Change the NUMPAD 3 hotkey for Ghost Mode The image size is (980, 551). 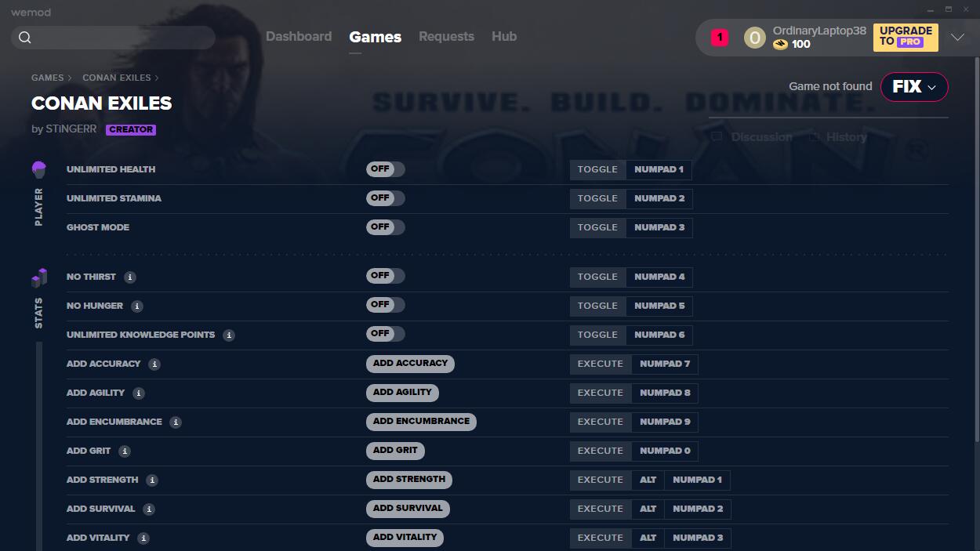pos(659,227)
